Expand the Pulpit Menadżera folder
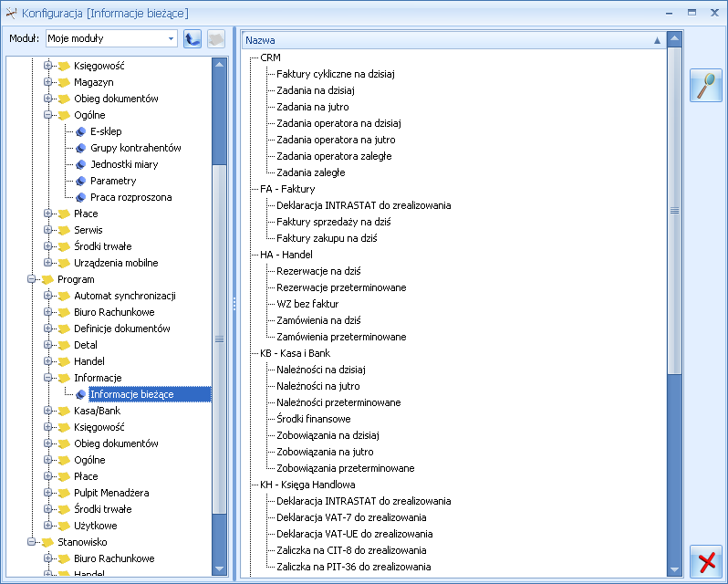The width and height of the screenshot is (728, 584). point(47,493)
